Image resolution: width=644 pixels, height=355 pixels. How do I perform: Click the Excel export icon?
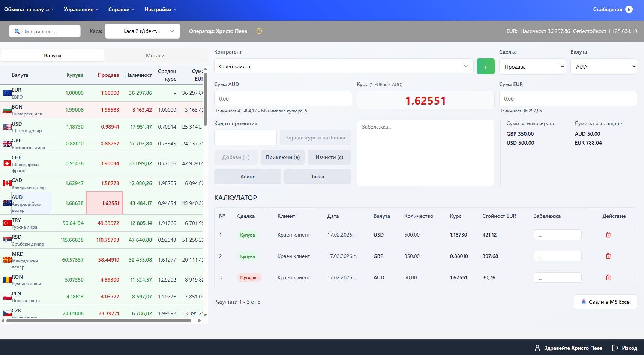point(584,302)
